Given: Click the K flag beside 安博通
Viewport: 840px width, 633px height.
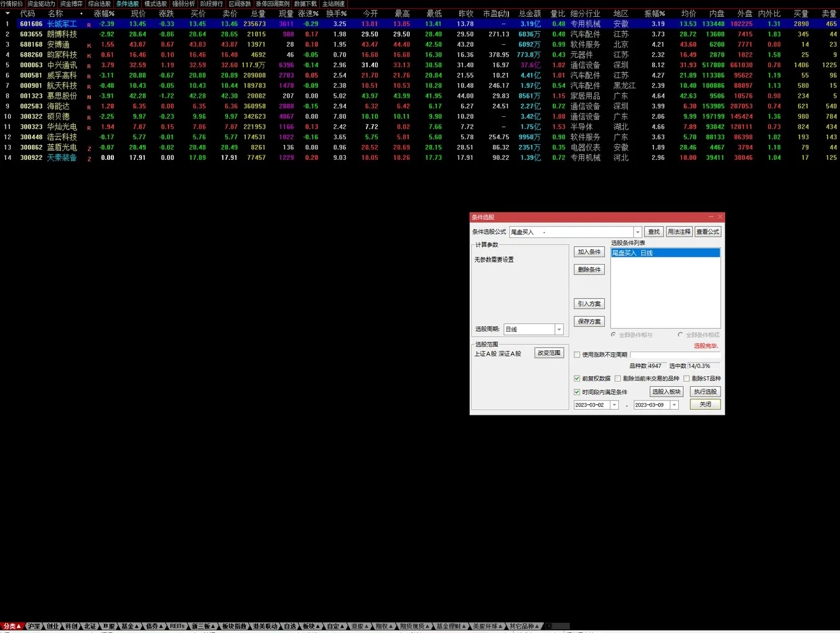Looking at the screenshot, I should [x=89, y=45].
